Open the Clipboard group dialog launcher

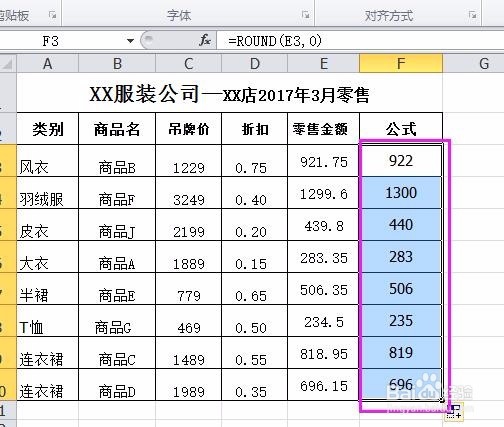tap(52, 14)
